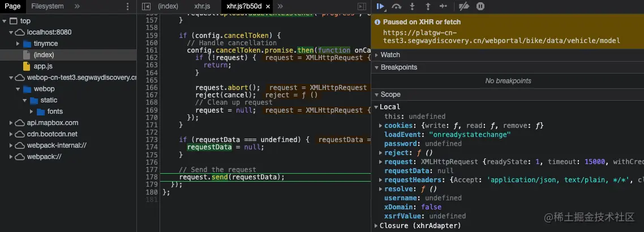Open the (index) editor tab
Screen dimensions: 644x232
(169, 6)
